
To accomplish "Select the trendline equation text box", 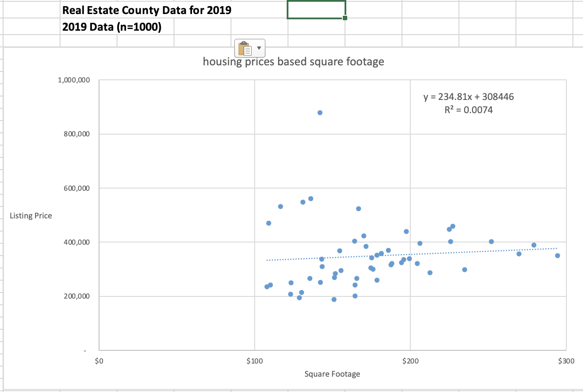I will click(468, 96).
